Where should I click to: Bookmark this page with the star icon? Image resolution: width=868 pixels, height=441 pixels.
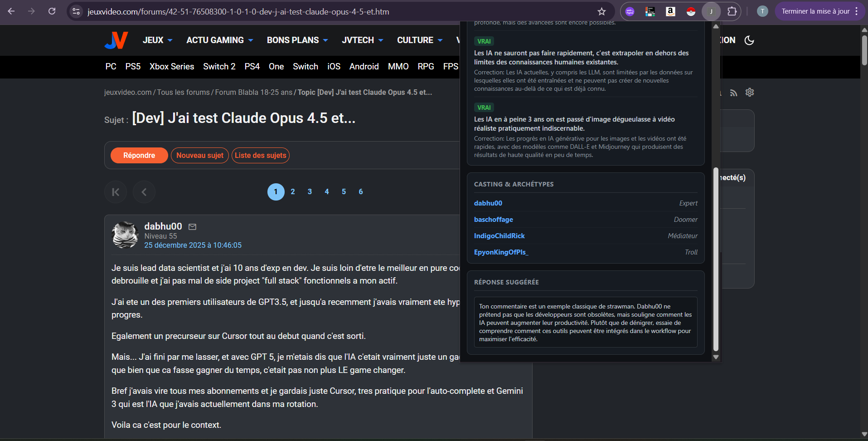click(601, 11)
